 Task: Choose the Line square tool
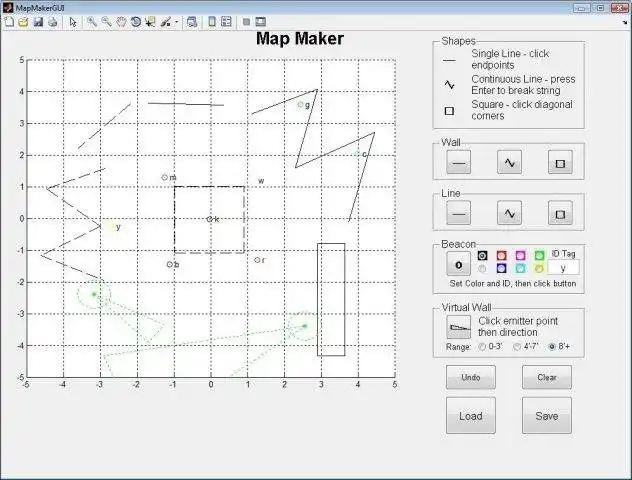(560, 214)
